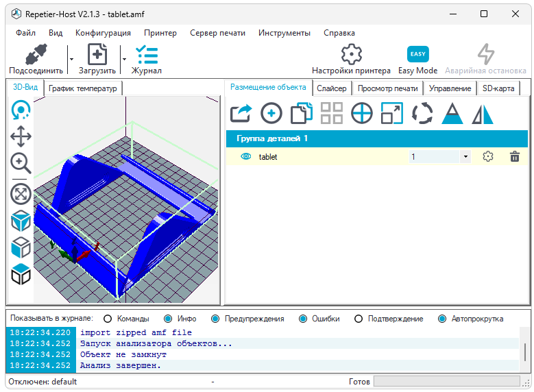
Task: Delete tablet with trash icon
Action: (x=515, y=157)
